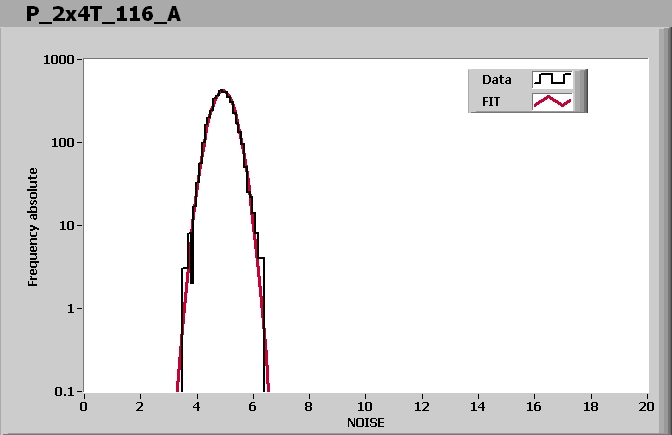
Task: Click the Data plot style icon in legend
Action: 552,79
